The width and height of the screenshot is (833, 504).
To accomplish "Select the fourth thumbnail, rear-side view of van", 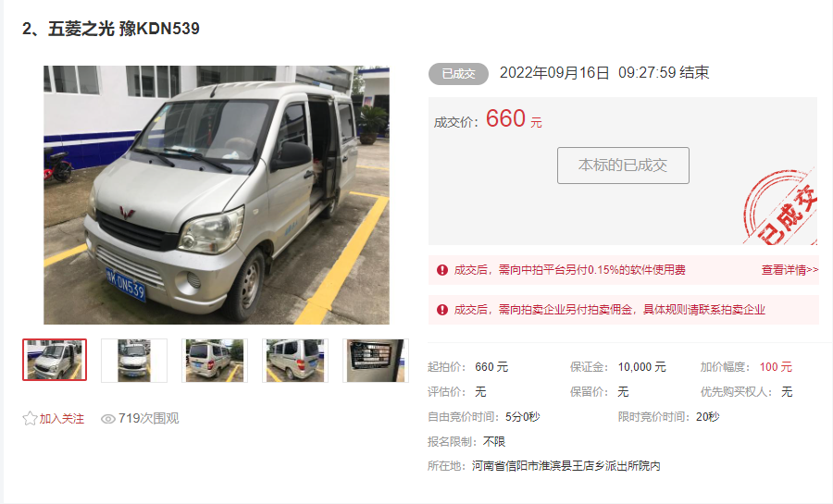I will point(295,361).
